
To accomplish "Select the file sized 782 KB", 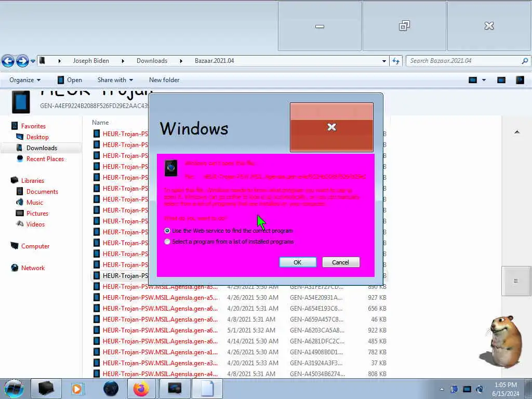I will click(240, 352).
